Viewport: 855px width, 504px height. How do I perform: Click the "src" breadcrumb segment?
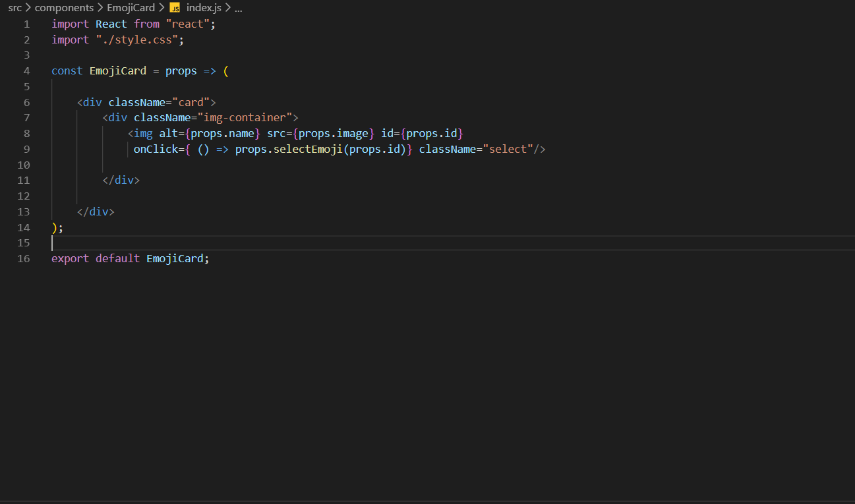click(x=15, y=8)
